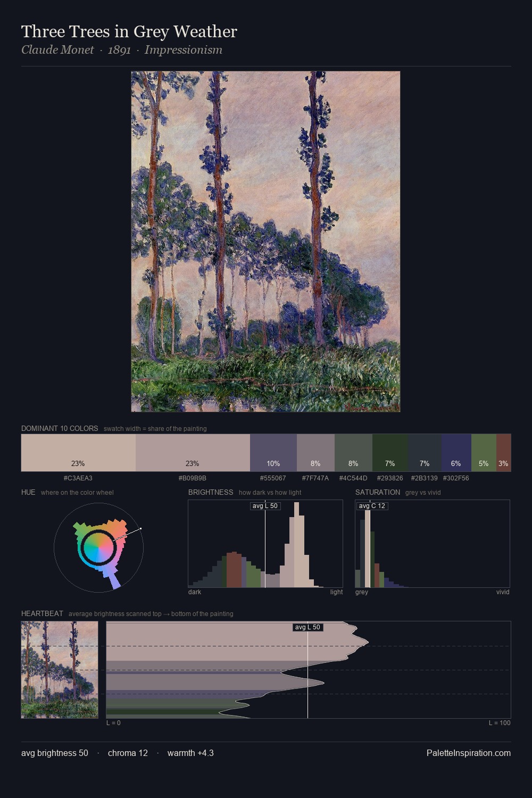Click the 'dark' axis label under Brightness
Screen dimensions: 532x798
(x=195, y=592)
